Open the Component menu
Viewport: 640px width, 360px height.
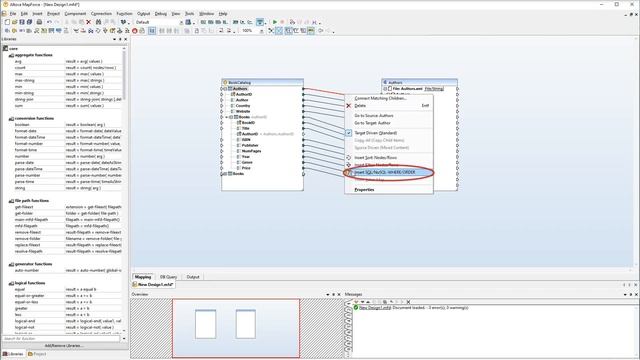pos(75,13)
